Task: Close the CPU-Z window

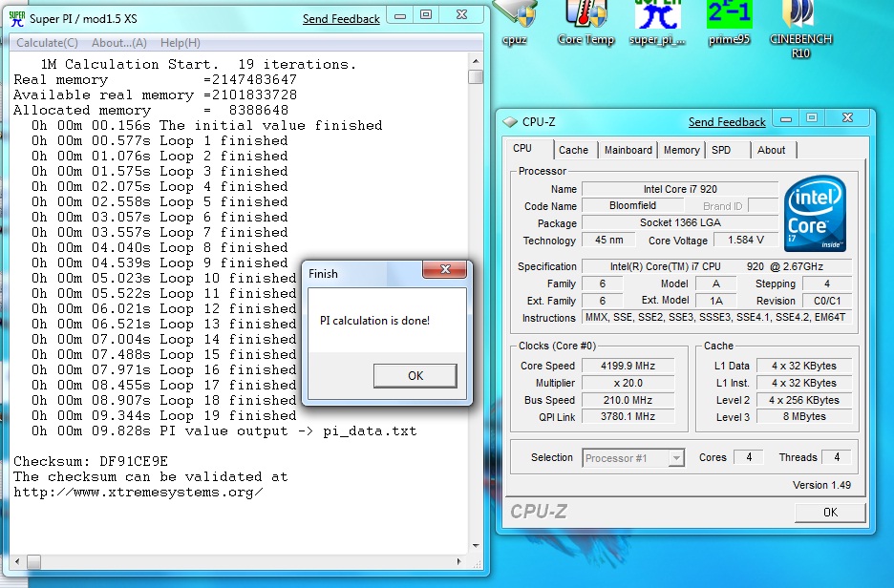Action: click(848, 119)
